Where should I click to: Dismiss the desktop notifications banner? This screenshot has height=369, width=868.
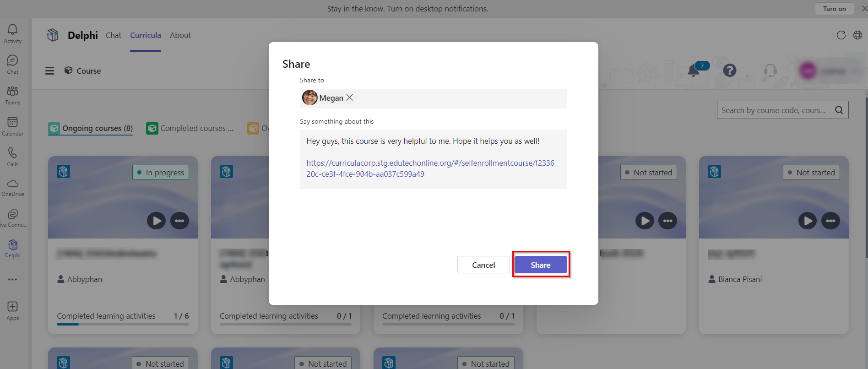(x=864, y=9)
